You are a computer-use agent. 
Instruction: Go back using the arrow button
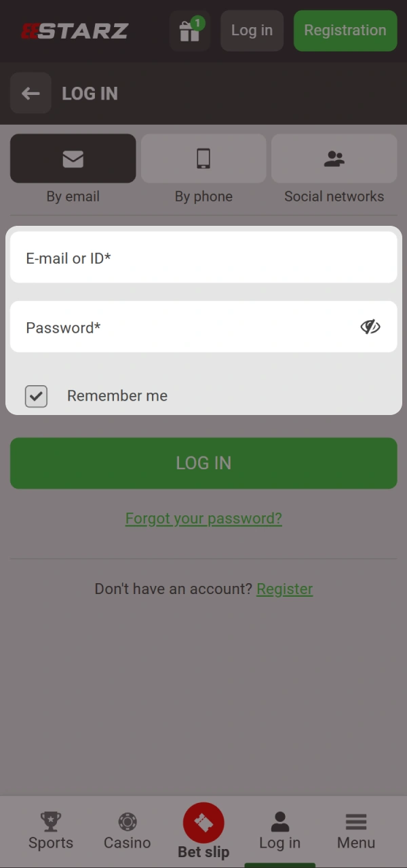pyautogui.click(x=31, y=93)
